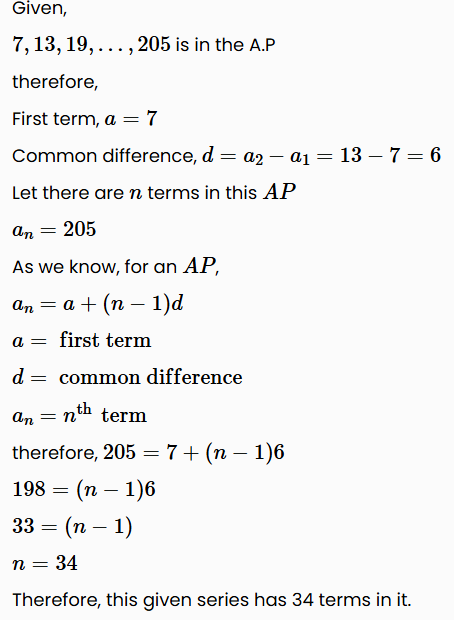Image resolution: width=454 pixels, height=620 pixels.
Task: Click 'First term, a = 7' line
Action: (85, 119)
